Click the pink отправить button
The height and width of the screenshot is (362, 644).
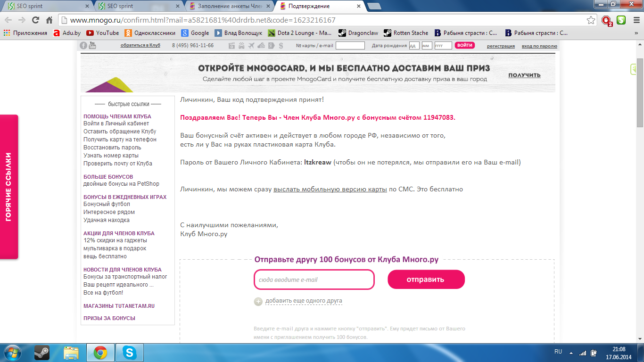(426, 280)
